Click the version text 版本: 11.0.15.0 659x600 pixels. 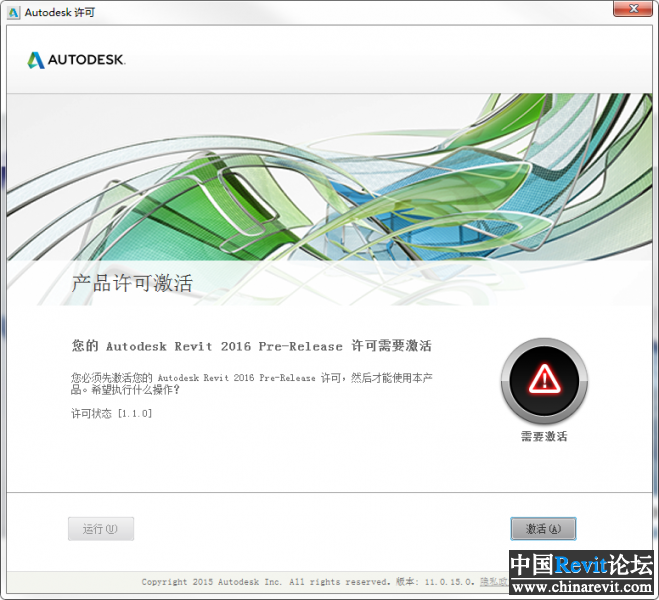pyautogui.click(x=435, y=582)
